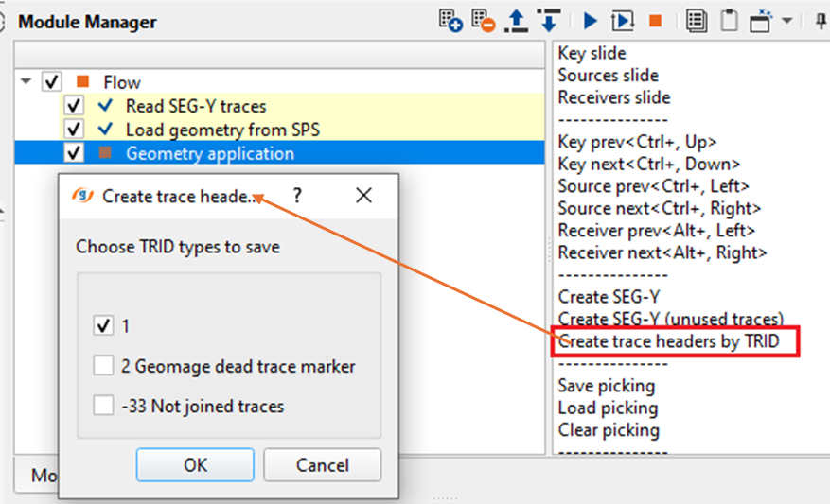Click the paste clipboard icon
This screenshot has width=830, height=504.
coord(728,20)
